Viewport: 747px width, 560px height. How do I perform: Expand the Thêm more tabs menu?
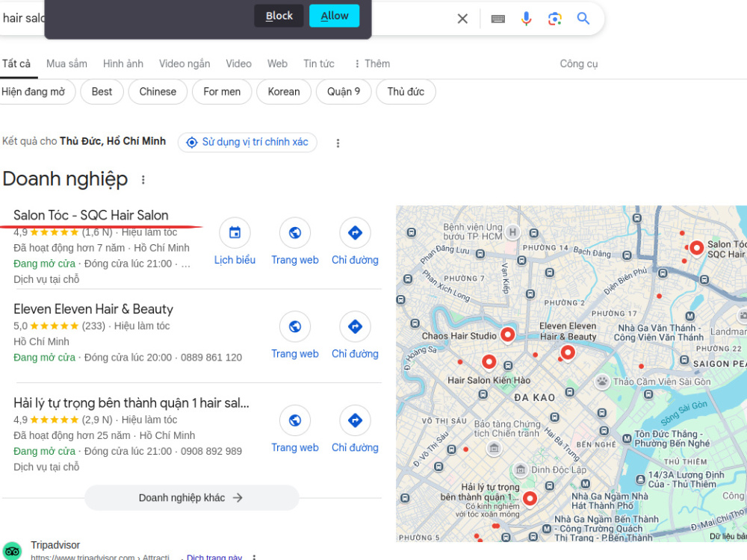click(372, 63)
